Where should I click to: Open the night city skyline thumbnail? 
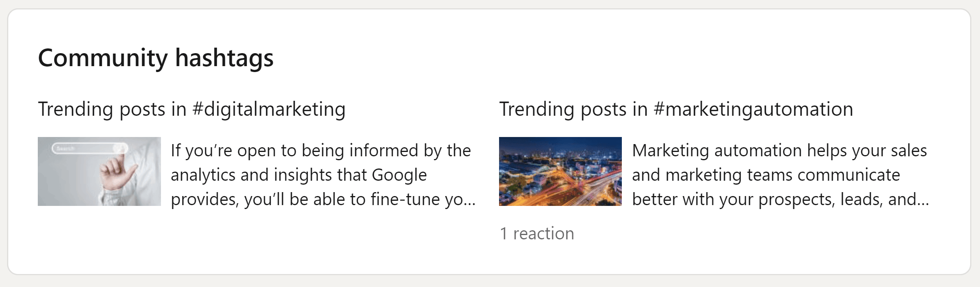tap(560, 171)
